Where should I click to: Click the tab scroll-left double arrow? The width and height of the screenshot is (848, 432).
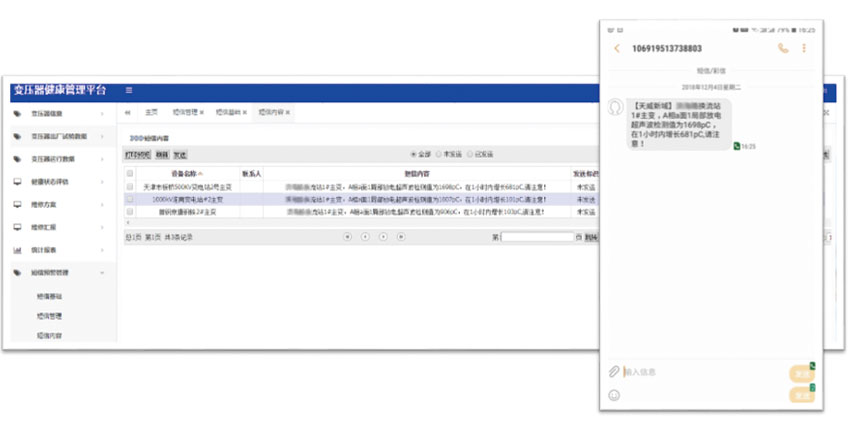pyautogui.click(x=127, y=112)
